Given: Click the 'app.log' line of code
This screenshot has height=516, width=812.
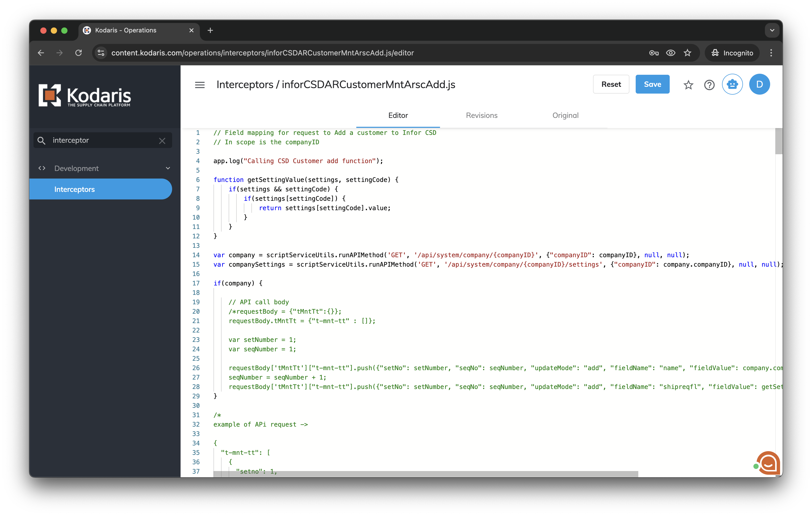Looking at the screenshot, I should (298, 161).
